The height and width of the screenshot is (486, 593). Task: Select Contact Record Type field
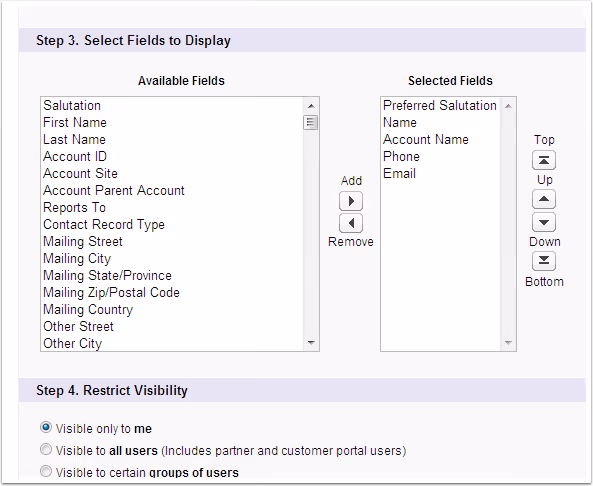coord(172,225)
